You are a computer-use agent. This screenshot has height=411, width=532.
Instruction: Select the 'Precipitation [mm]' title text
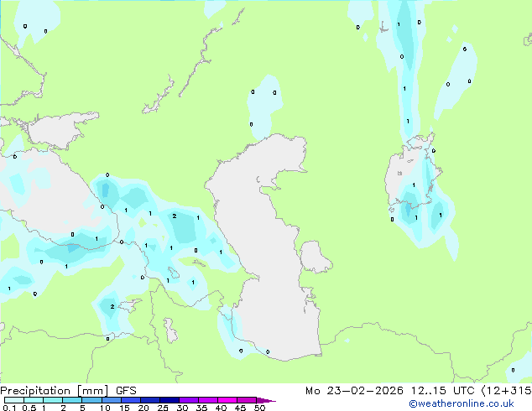[55, 391]
